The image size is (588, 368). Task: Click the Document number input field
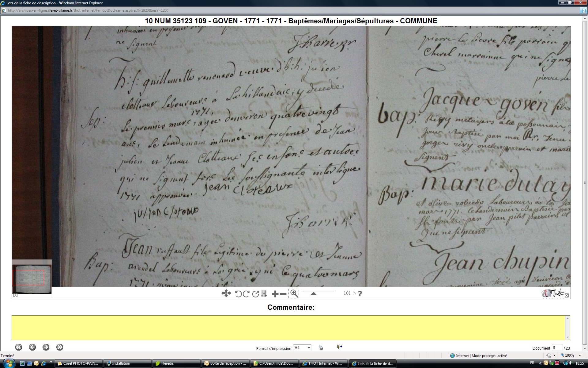point(557,348)
